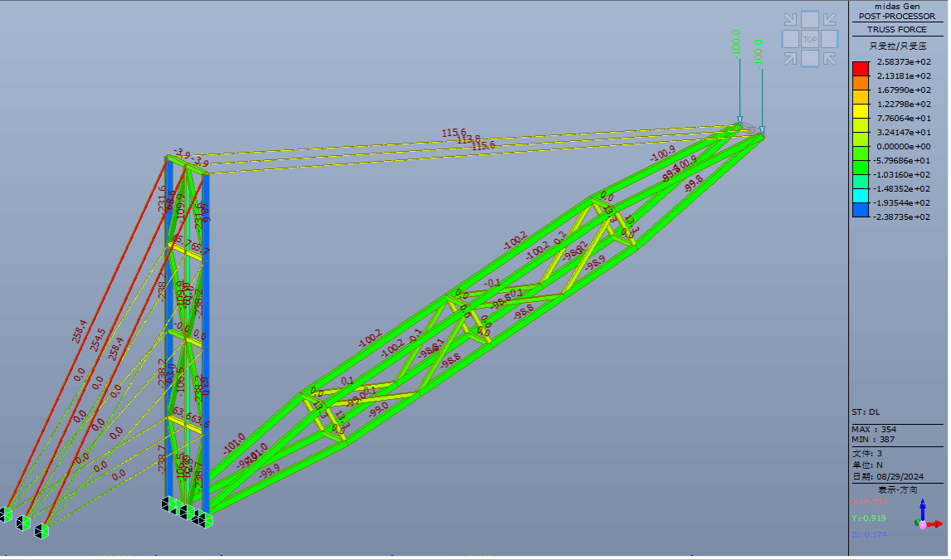Select the square left of TOP in navigator
The height and width of the screenshot is (560, 951).
coord(790,39)
